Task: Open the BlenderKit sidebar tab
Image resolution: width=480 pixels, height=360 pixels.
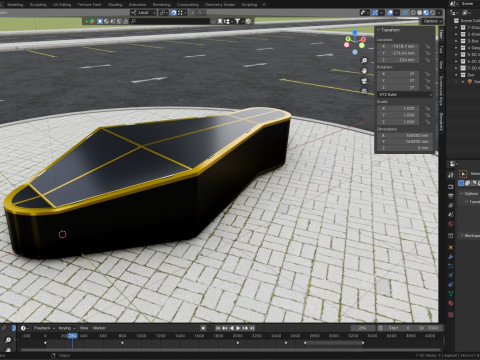Action: click(441, 121)
